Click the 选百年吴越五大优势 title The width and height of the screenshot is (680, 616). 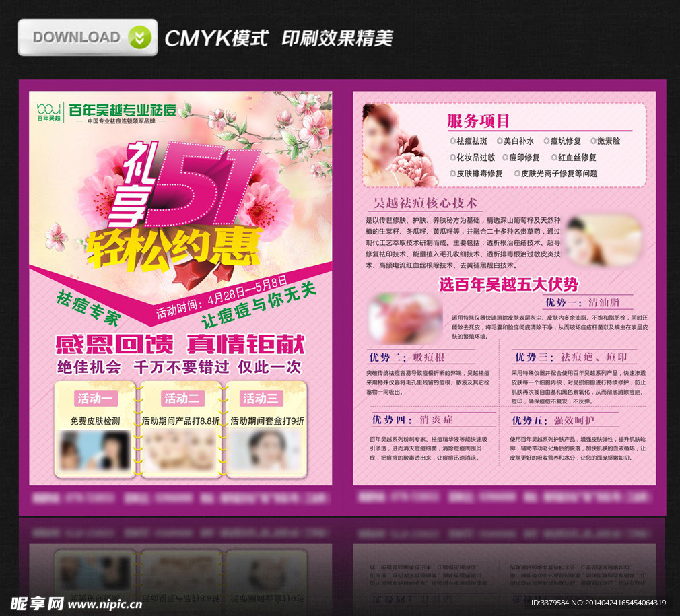coord(508,285)
